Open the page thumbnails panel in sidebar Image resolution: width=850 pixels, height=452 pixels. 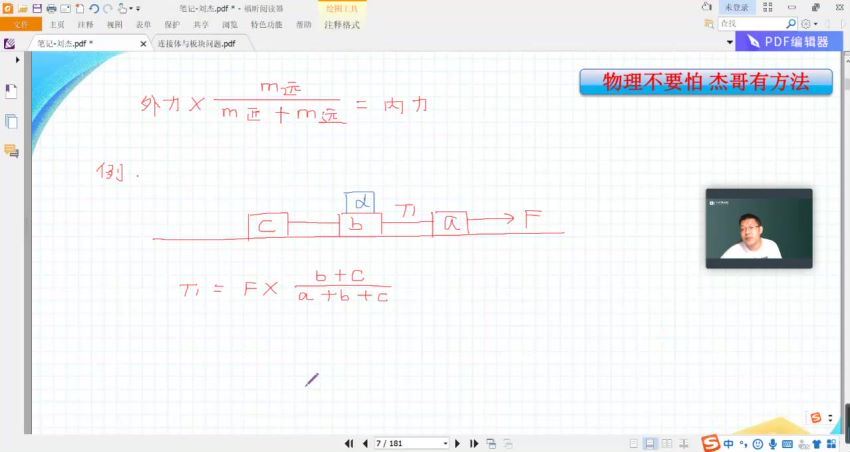[11, 121]
